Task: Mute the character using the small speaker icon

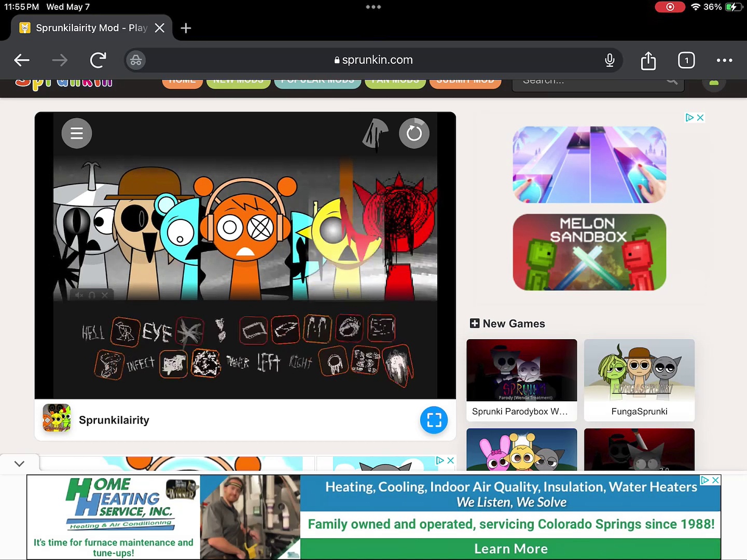Action: pyautogui.click(x=79, y=295)
